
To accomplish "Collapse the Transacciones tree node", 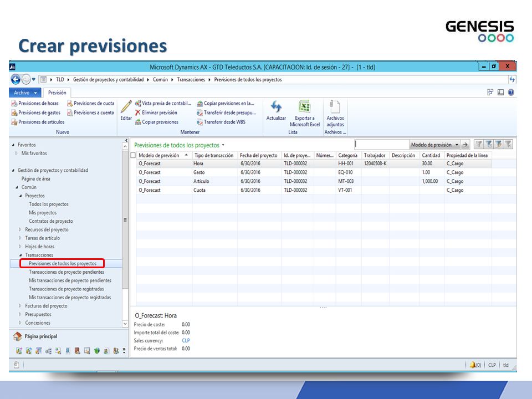I will click(21, 255).
